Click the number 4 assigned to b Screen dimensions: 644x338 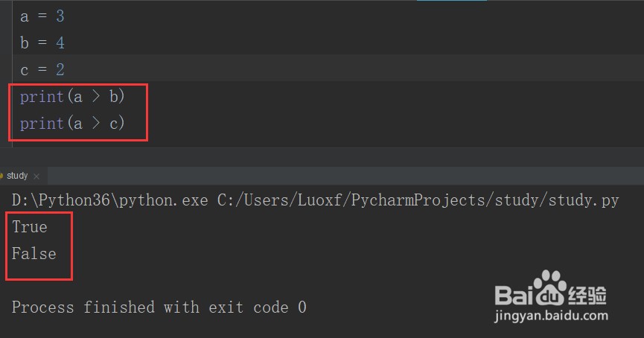pyautogui.click(x=60, y=42)
